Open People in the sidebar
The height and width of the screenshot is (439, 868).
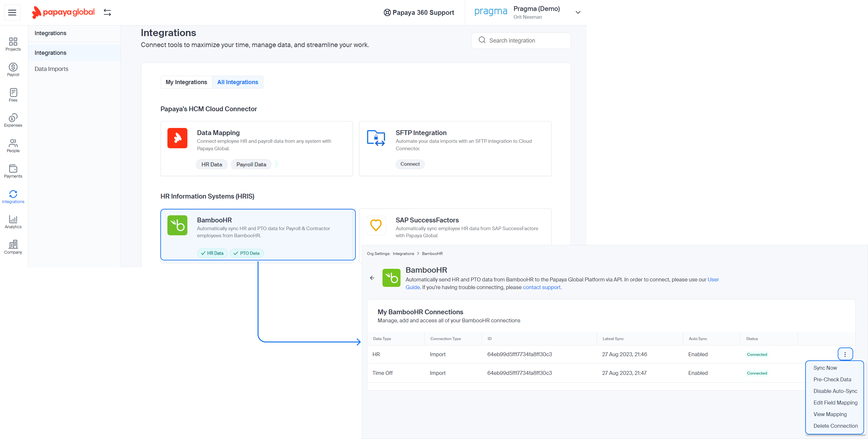[x=13, y=146]
